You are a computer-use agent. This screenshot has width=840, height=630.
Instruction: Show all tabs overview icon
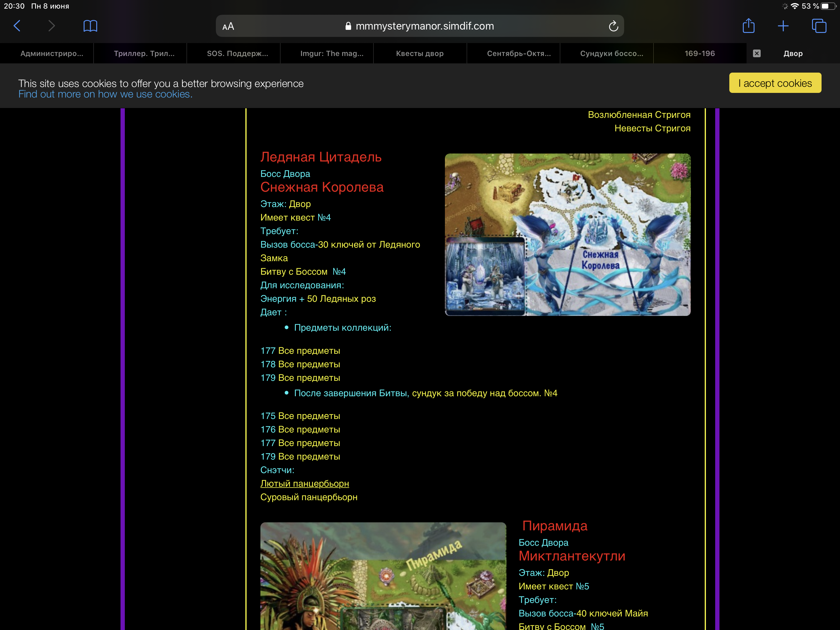click(819, 26)
